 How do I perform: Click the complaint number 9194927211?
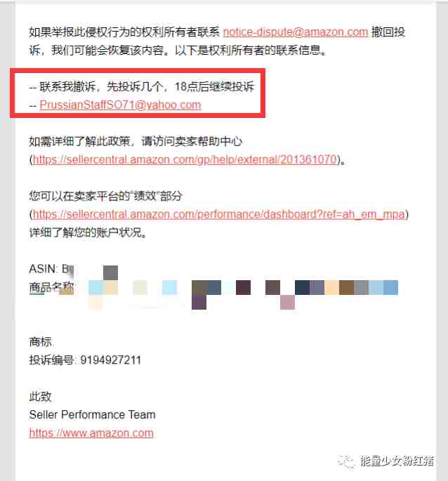(111, 360)
